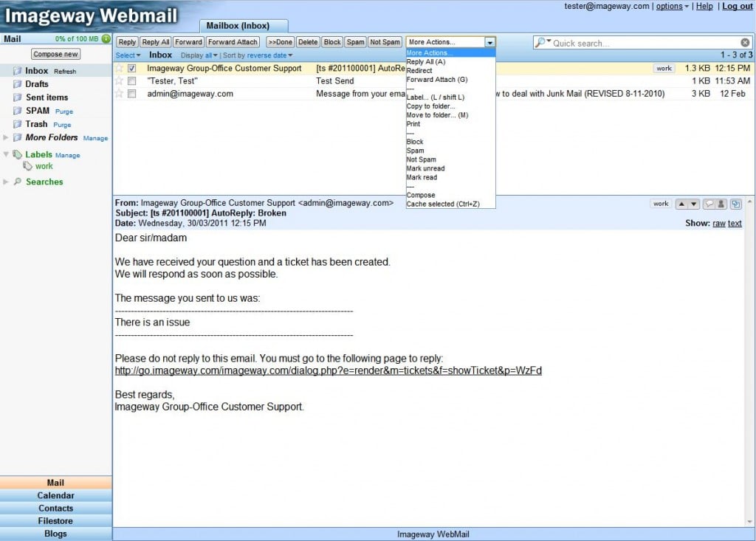Clear the quick search with the X icon

(x=745, y=44)
